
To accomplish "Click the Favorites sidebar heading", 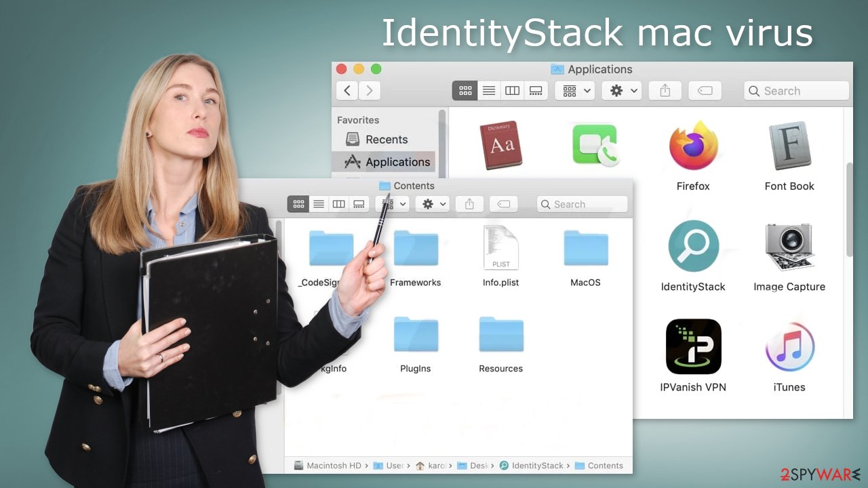I will (x=358, y=120).
